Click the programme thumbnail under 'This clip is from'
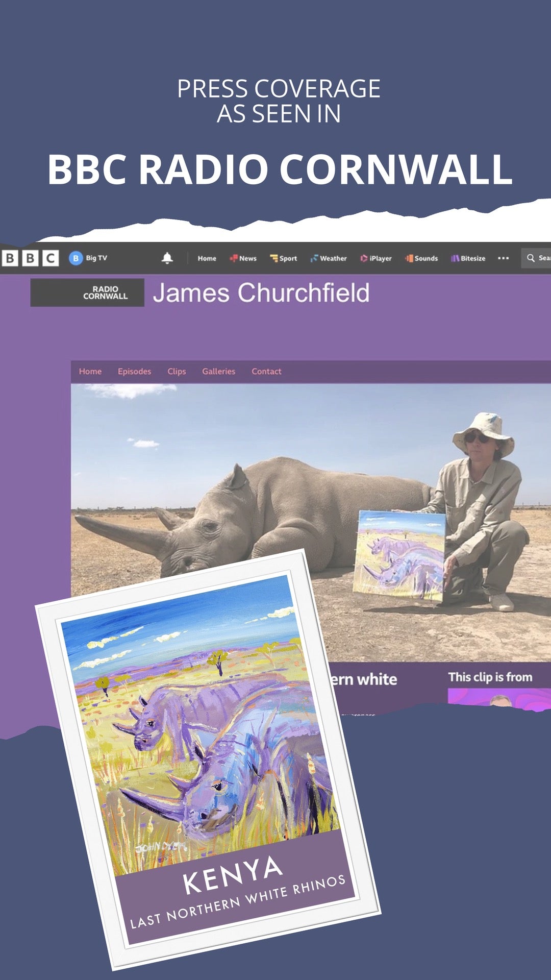The height and width of the screenshot is (980, 551). [498, 698]
